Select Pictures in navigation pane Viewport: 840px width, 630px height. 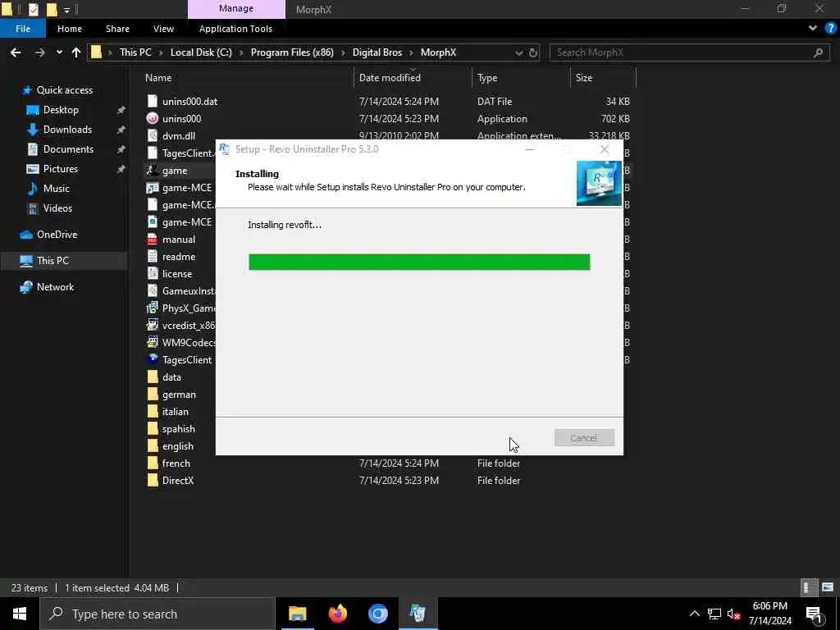60,169
